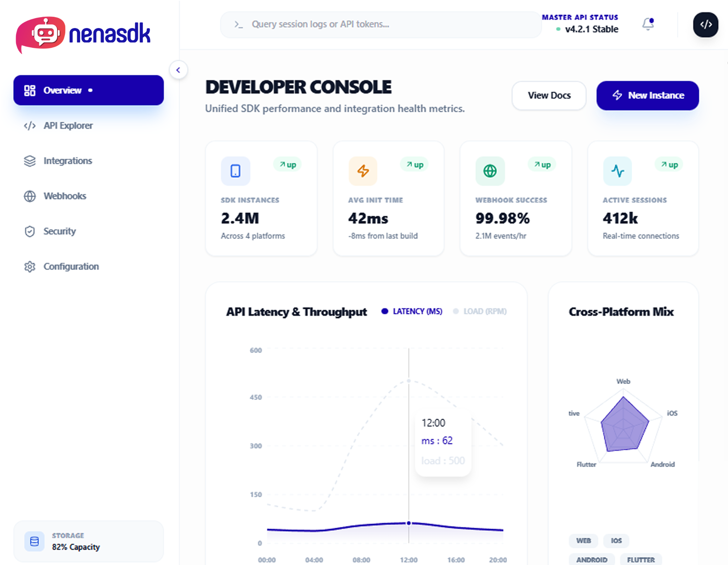The image size is (728, 565).
Task: Click the code icon in the top-right corner
Action: tap(706, 24)
